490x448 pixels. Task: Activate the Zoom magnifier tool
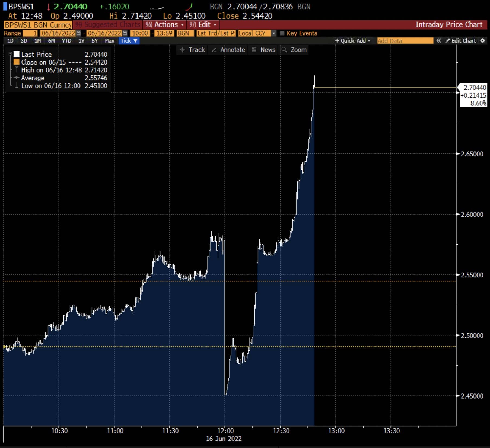(x=294, y=50)
